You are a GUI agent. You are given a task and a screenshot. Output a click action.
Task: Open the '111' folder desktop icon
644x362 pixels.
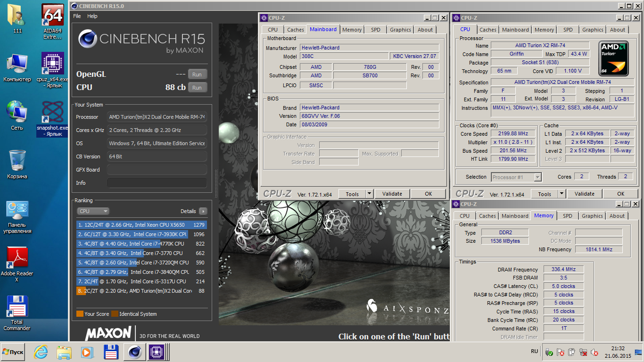coord(17,18)
